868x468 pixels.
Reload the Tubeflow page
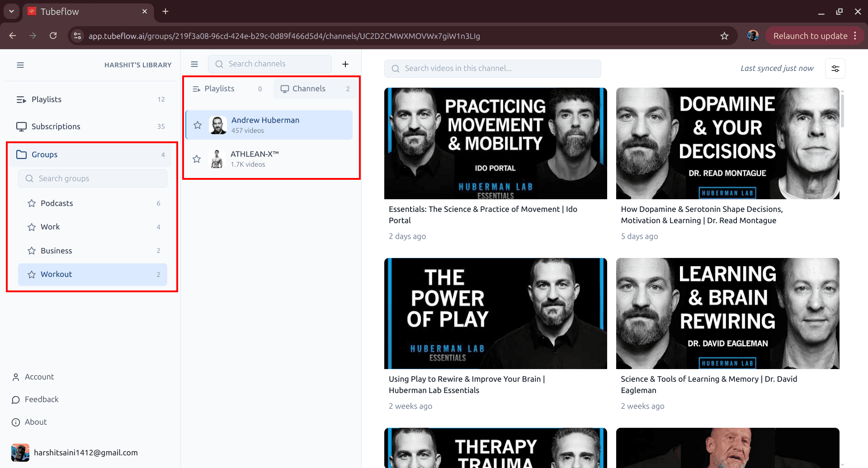53,36
